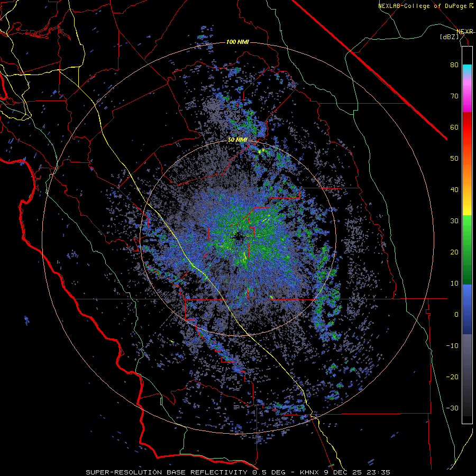Click the KHNX radar site identifier
This screenshot has height=476, width=476.
pos(310,472)
